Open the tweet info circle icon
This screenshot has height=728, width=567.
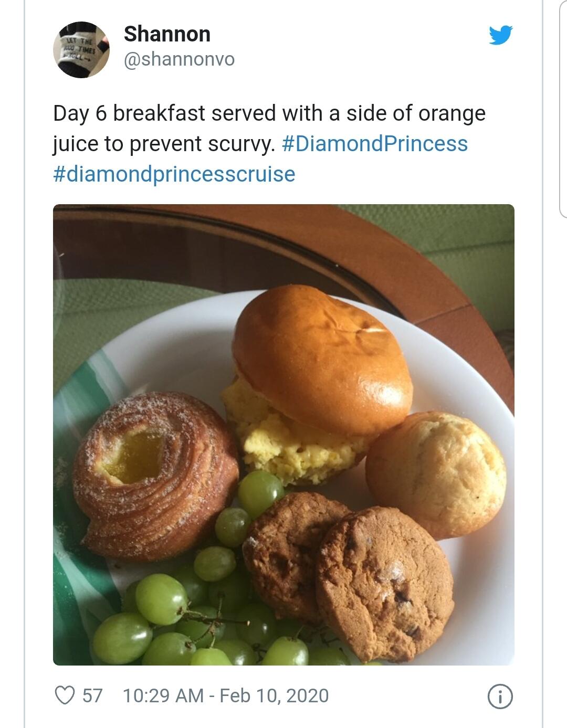click(500, 697)
